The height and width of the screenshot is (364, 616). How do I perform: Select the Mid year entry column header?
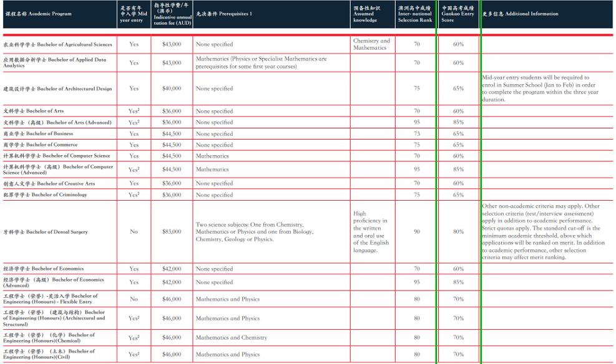(x=134, y=14)
